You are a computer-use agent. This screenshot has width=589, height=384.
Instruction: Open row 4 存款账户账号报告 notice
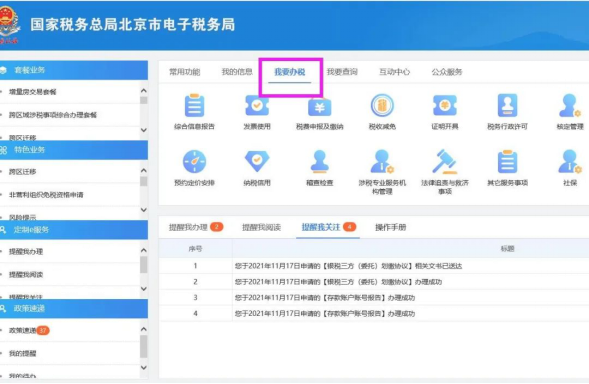coord(325,313)
